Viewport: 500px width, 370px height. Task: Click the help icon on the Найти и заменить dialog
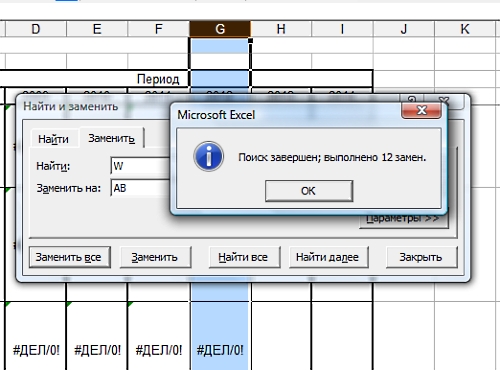(x=412, y=100)
